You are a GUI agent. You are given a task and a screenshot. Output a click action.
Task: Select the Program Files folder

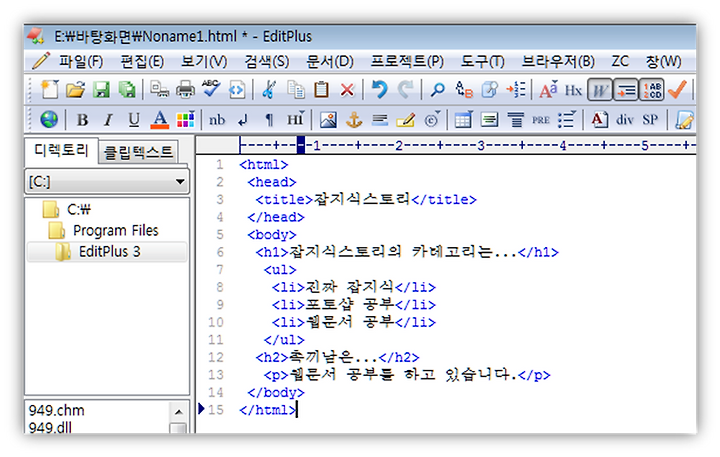click(x=115, y=231)
